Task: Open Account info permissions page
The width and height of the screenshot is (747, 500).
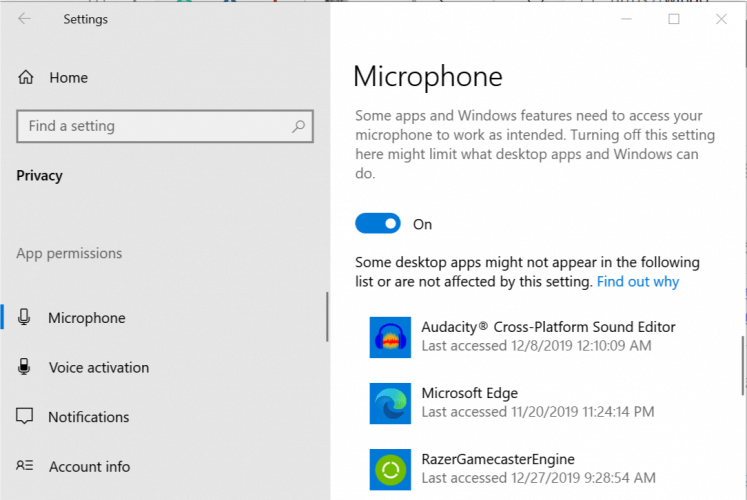Action: click(89, 466)
